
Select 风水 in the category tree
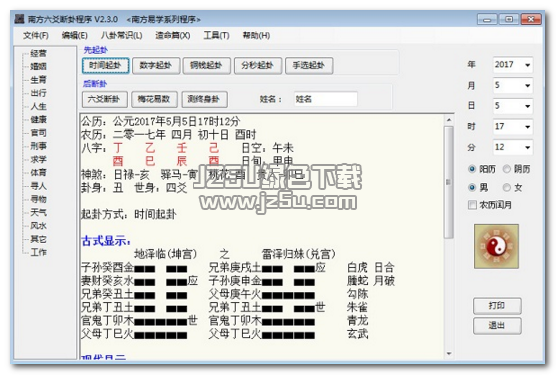(38, 226)
